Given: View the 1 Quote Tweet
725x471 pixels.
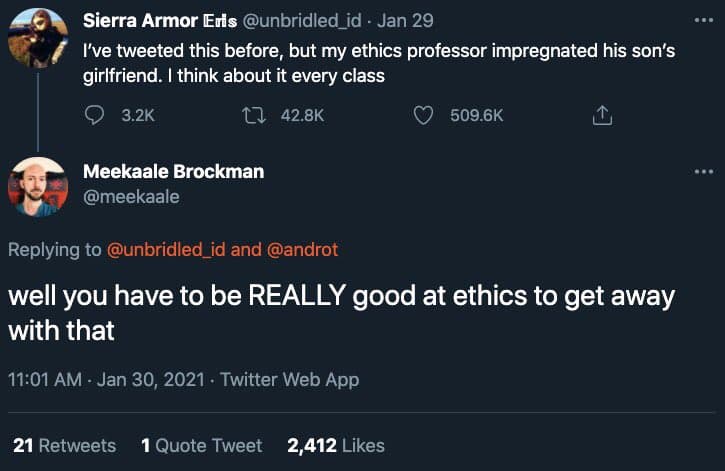Looking at the screenshot, I should pos(202,445).
